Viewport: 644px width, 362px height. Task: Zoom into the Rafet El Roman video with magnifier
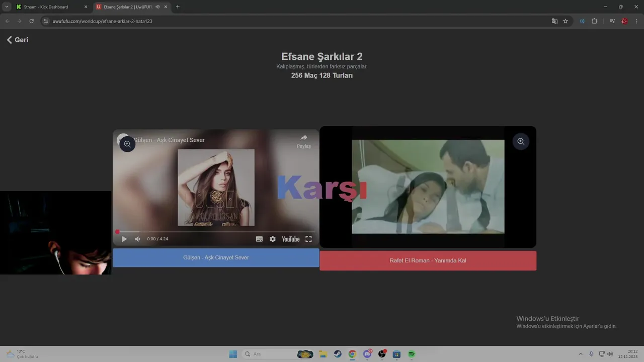click(x=521, y=142)
